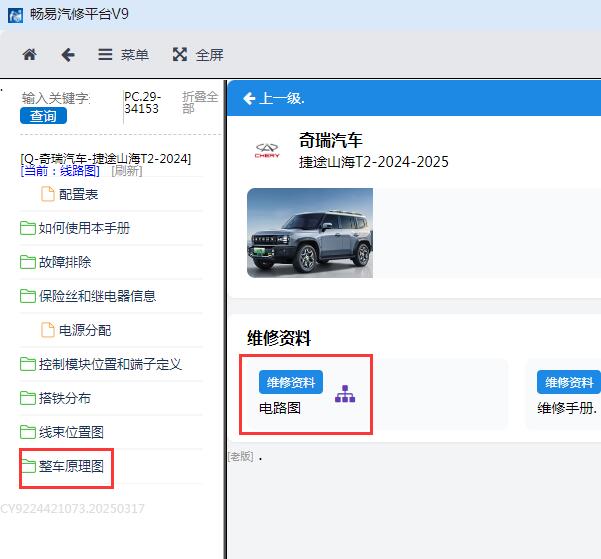Click the Chery brand logo

[267, 150]
